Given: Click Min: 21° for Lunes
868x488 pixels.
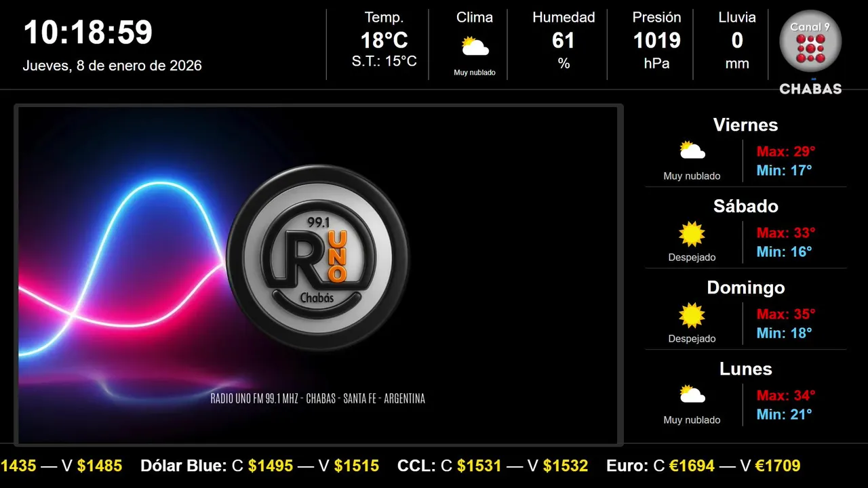Looking at the screenshot, I should pyautogui.click(x=785, y=414).
